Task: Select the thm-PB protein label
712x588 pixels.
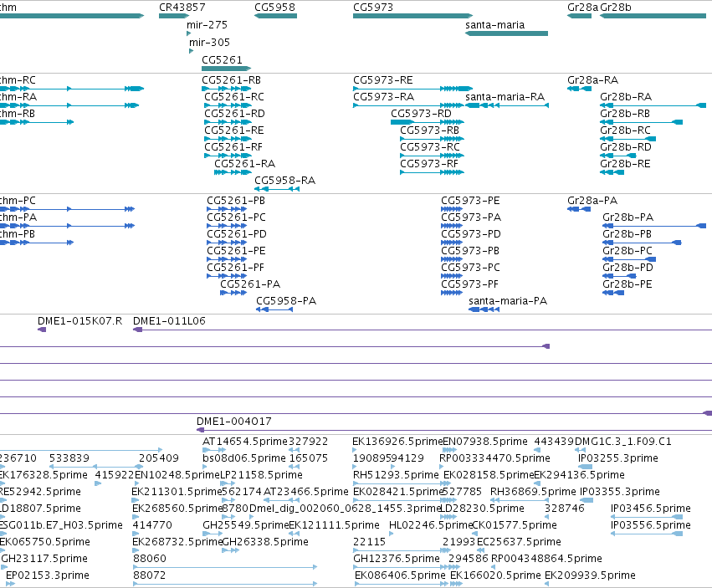Action: coord(18,234)
